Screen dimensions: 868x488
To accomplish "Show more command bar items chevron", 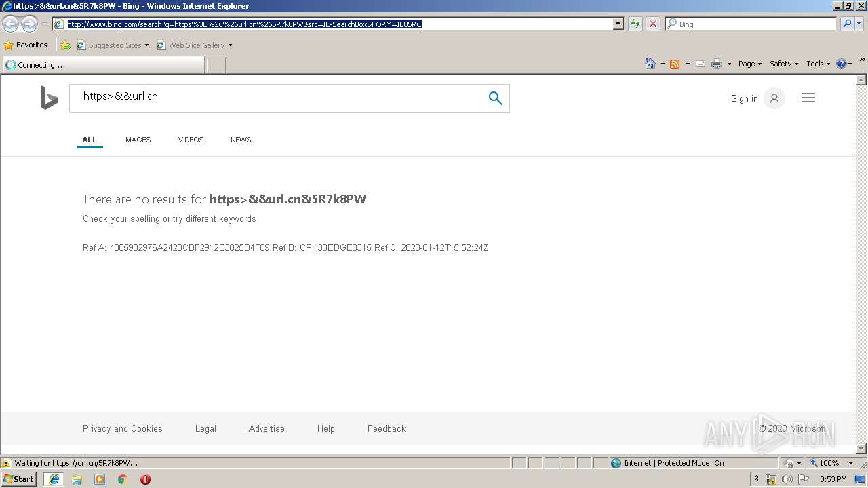I will 862,60.
